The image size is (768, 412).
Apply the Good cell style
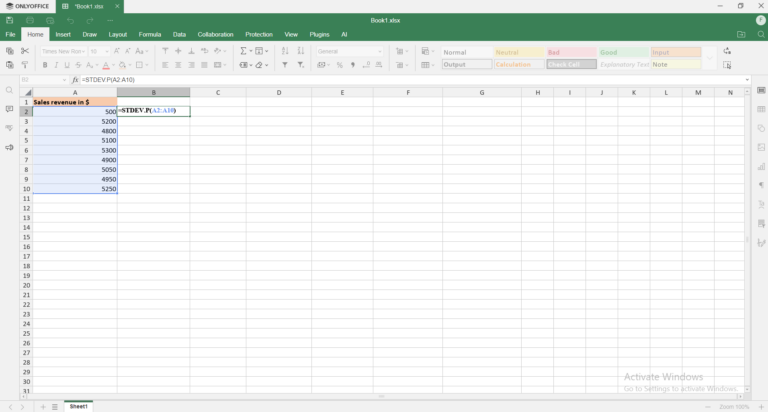point(624,52)
